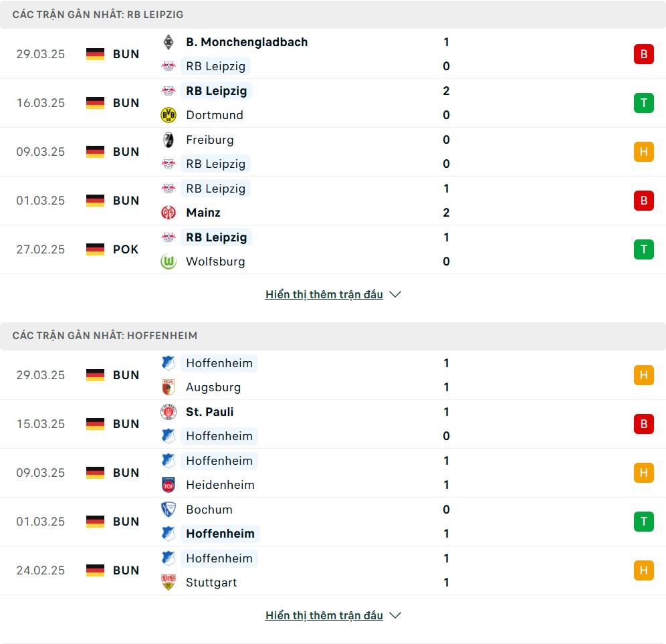Click red B result badge for Monchengladbach match

click(643, 54)
